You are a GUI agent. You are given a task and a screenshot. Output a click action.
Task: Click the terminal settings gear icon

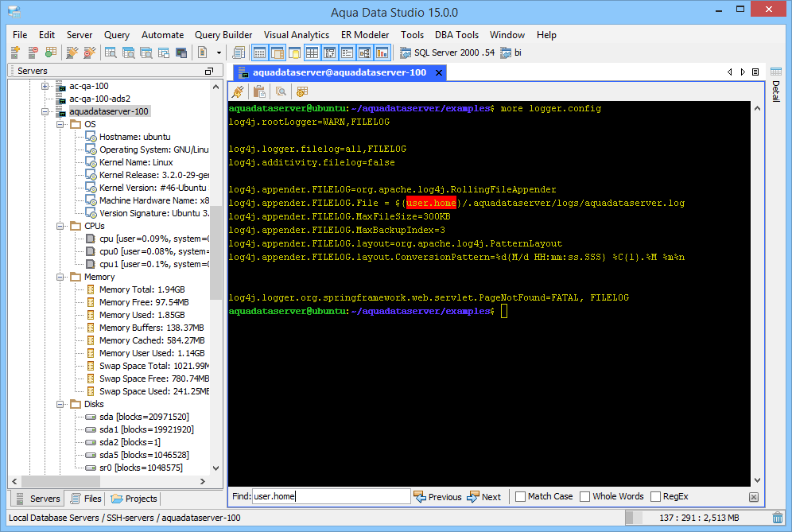tap(302, 91)
